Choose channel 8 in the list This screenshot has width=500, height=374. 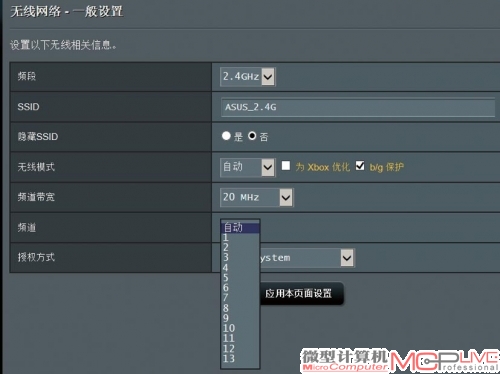pyautogui.click(x=240, y=308)
